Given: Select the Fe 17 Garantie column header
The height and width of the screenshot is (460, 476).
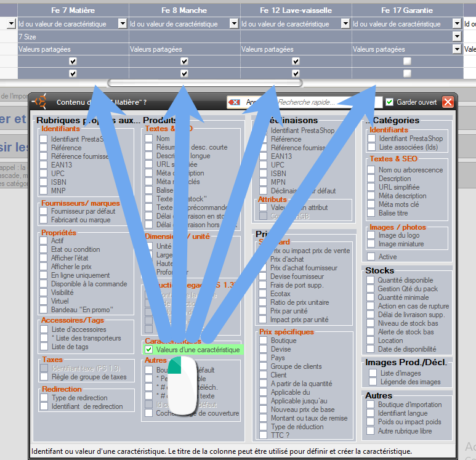Looking at the screenshot, I should pos(406,10).
